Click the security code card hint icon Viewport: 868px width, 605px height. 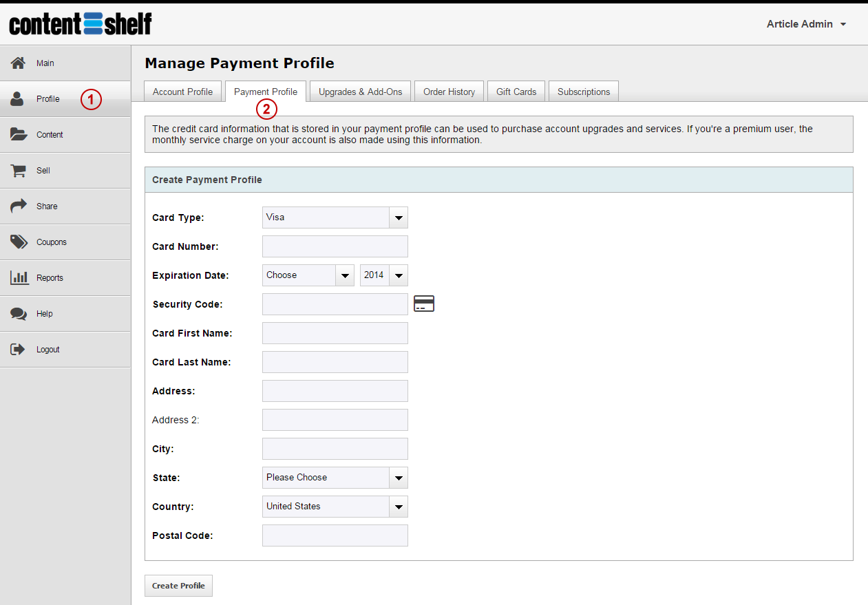(x=424, y=304)
